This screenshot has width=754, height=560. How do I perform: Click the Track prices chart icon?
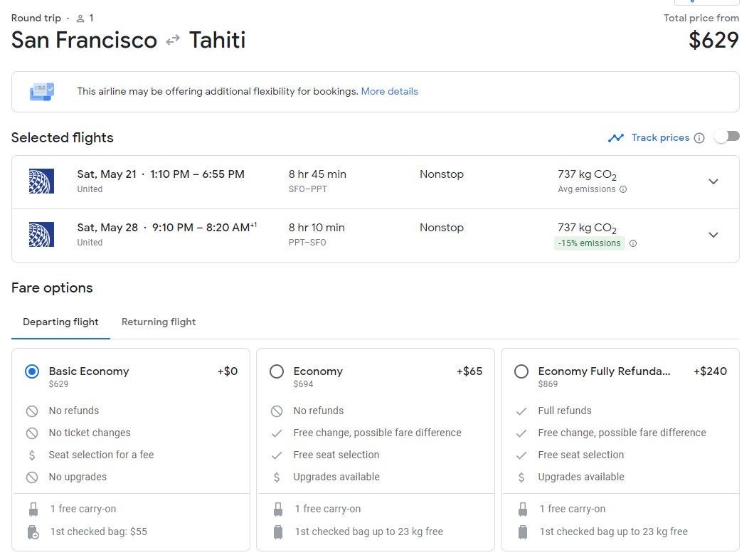click(615, 138)
